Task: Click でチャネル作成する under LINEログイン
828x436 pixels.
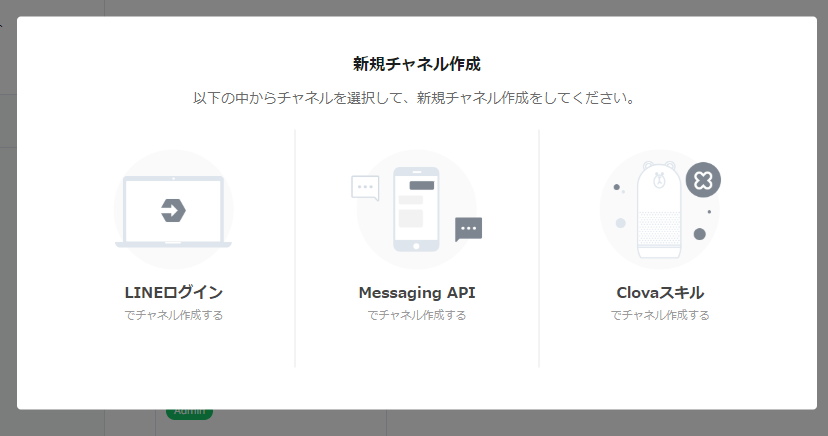Action: pyautogui.click(x=173, y=315)
